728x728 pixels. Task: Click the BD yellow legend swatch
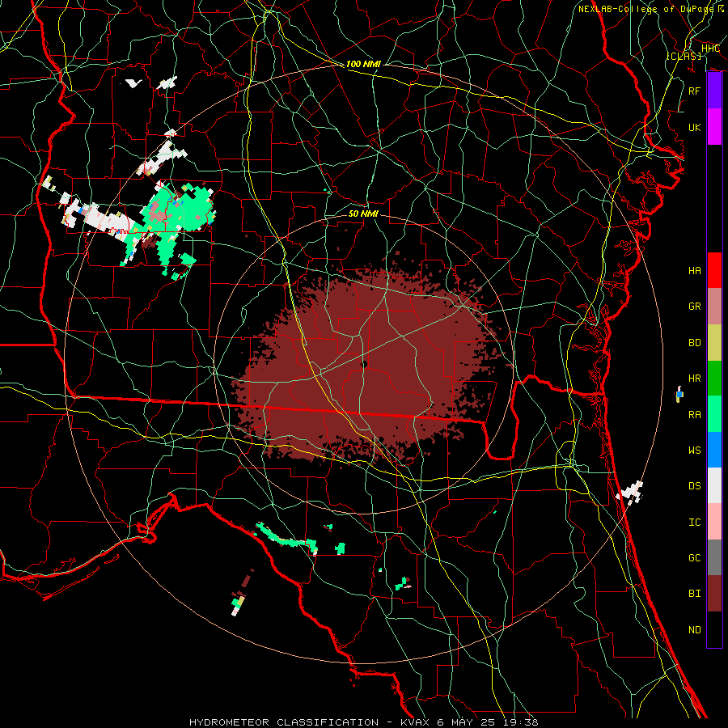pos(714,343)
